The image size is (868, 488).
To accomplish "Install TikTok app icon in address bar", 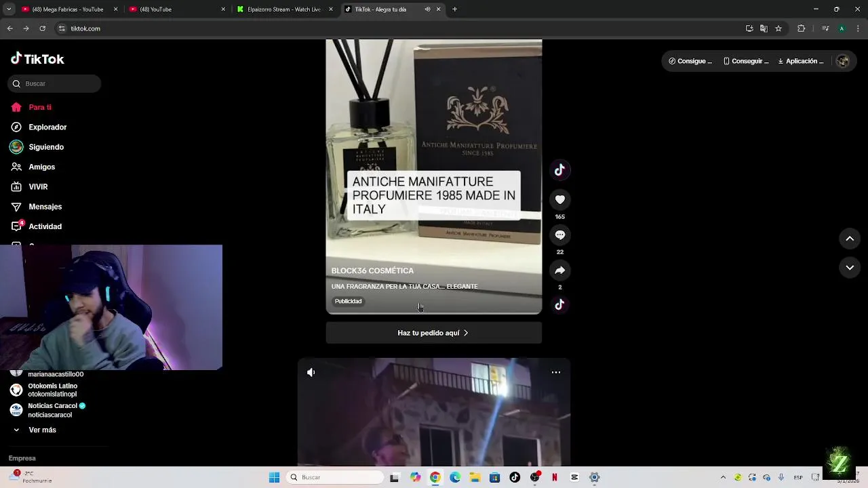I will click(x=749, y=28).
